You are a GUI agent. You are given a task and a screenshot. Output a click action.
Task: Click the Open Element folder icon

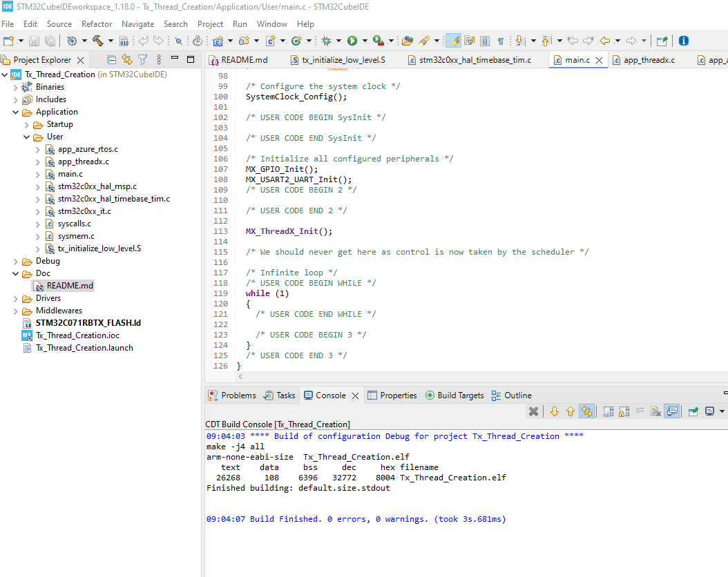408,41
